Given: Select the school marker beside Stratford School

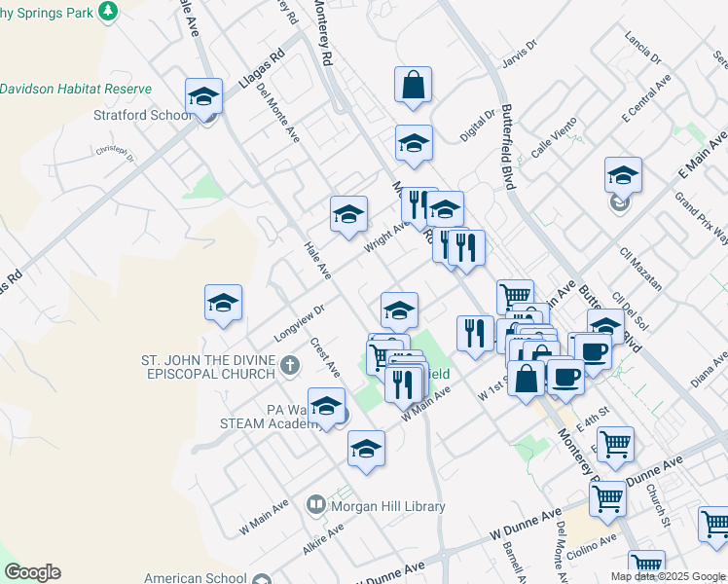Looking at the screenshot, I should pyautogui.click(x=203, y=97).
